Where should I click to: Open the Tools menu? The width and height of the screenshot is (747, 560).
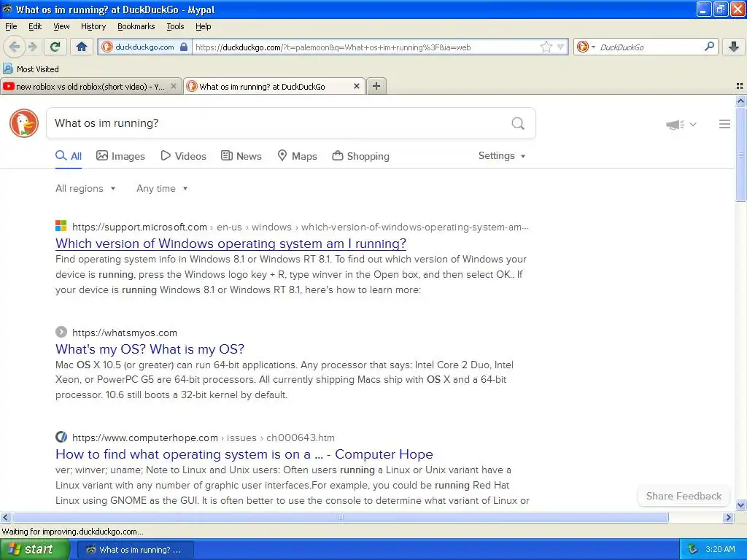tap(175, 26)
